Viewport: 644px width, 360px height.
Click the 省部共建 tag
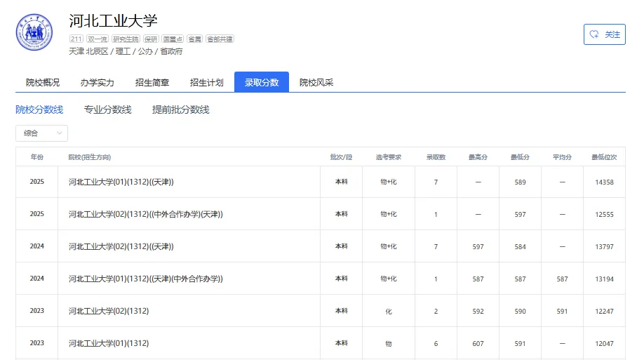(220, 39)
